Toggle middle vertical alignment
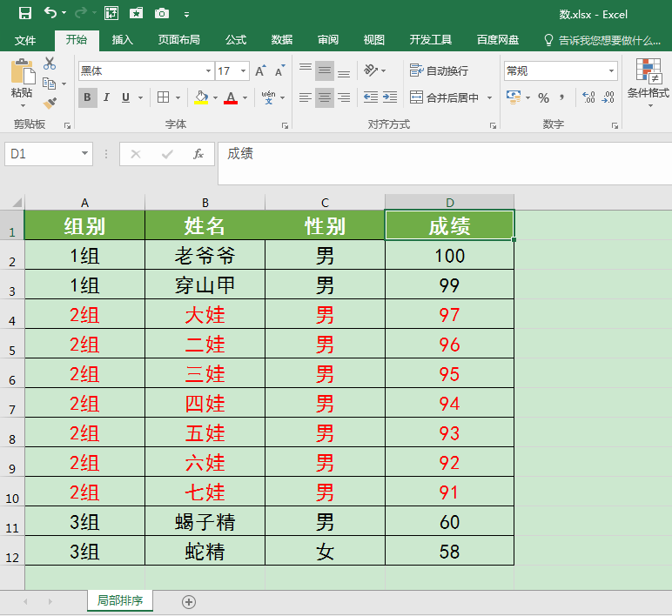The height and width of the screenshot is (616, 672). [x=325, y=70]
